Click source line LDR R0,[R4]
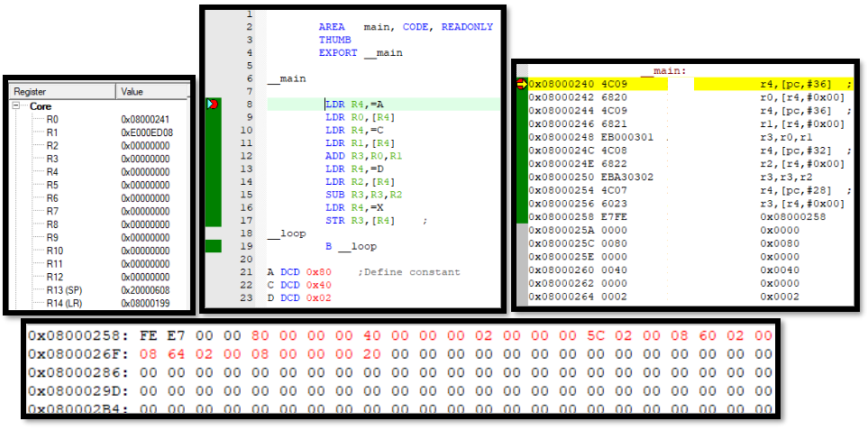 pos(361,117)
